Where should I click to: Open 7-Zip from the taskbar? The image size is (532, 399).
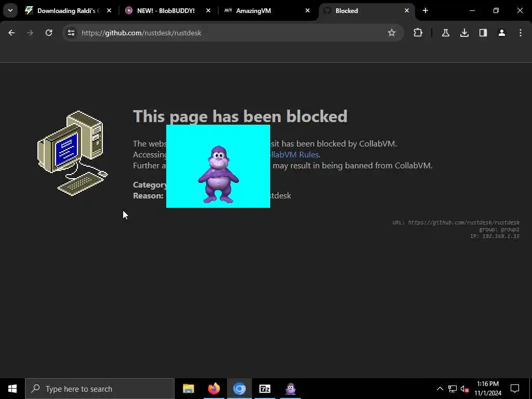(264, 389)
